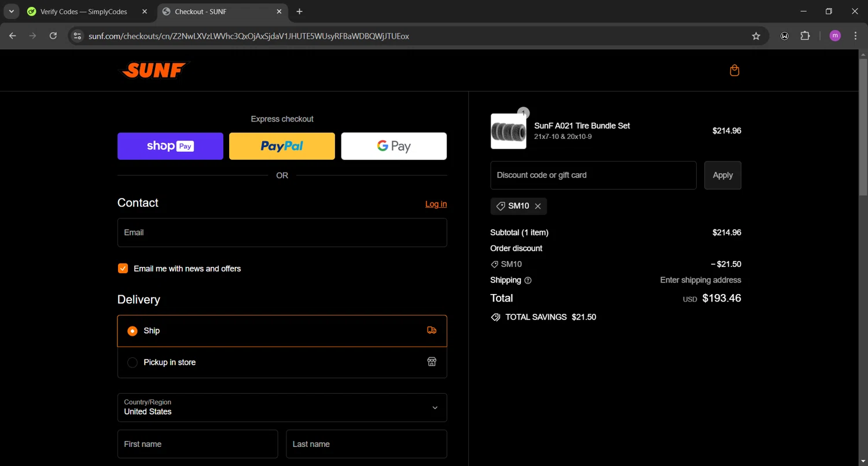The width and height of the screenshot is (868, 466).
Task: Remove the SM10 discount code tag
Action: [x=538, y=206]
